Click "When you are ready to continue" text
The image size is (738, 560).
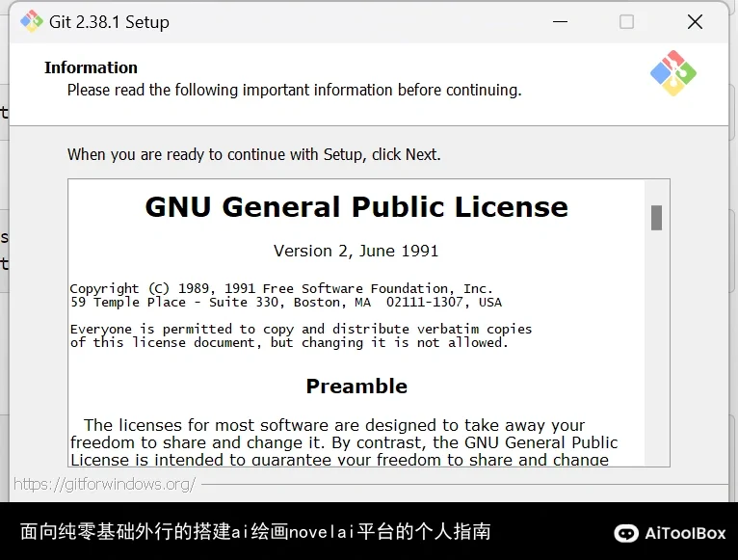(x=253, y=154)
